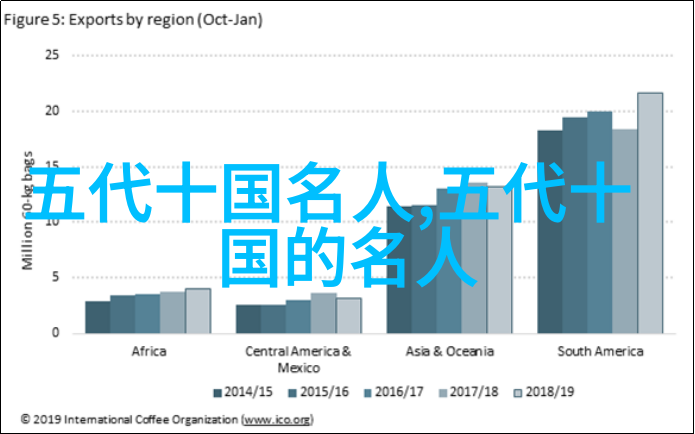
Task: Select the Central America & Mexico 2014/15 bar
Action: [249, 319]
